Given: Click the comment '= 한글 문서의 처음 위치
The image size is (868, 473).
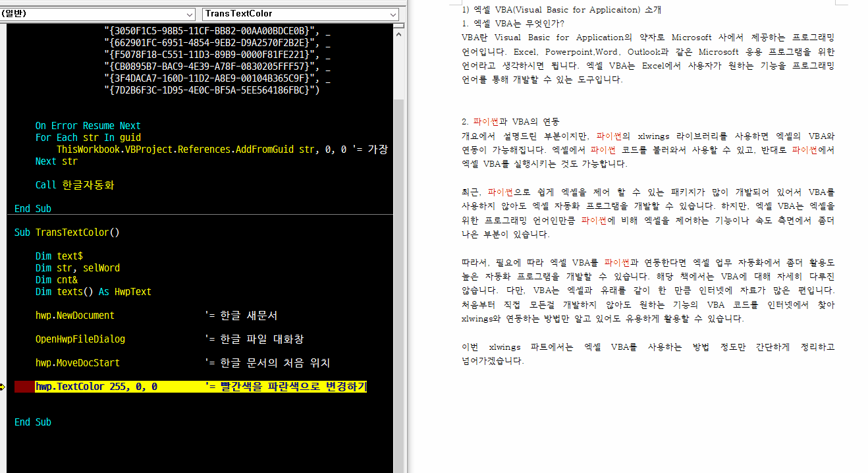Looking at the screenshot, I should pos(267,363).
